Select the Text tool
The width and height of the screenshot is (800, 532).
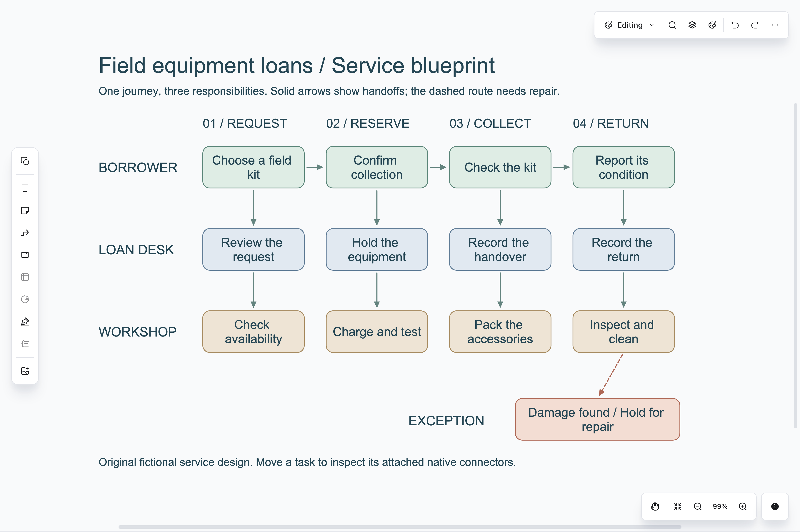coord(25,188)
